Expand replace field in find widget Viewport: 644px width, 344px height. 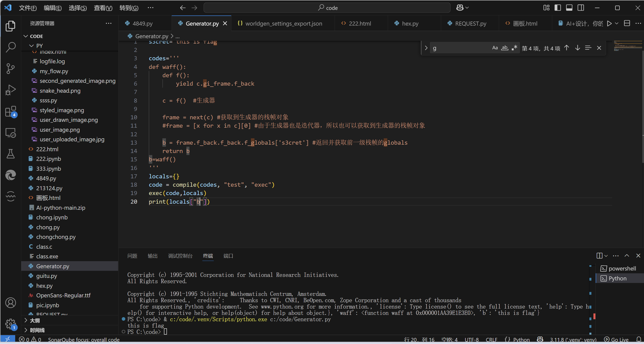[426, 48]
